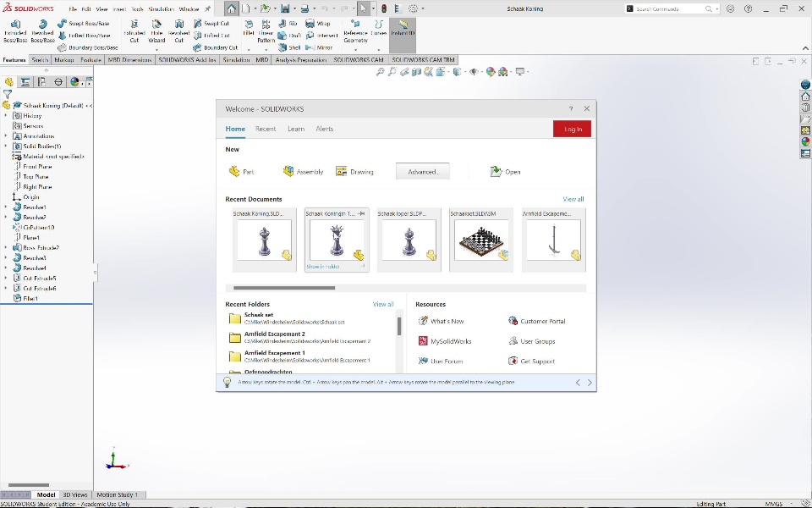The width and height of the screenshot is (812, 508).
Task: Click the Home welcome icon in top toolbar
Action: click(x=231, y=8)
